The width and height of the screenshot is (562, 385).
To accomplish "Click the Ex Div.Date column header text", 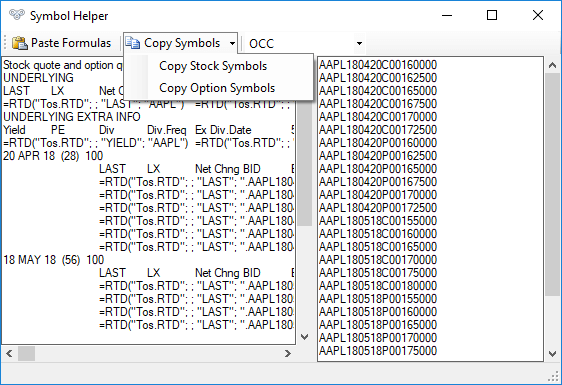I will click(x=223, y=130).
